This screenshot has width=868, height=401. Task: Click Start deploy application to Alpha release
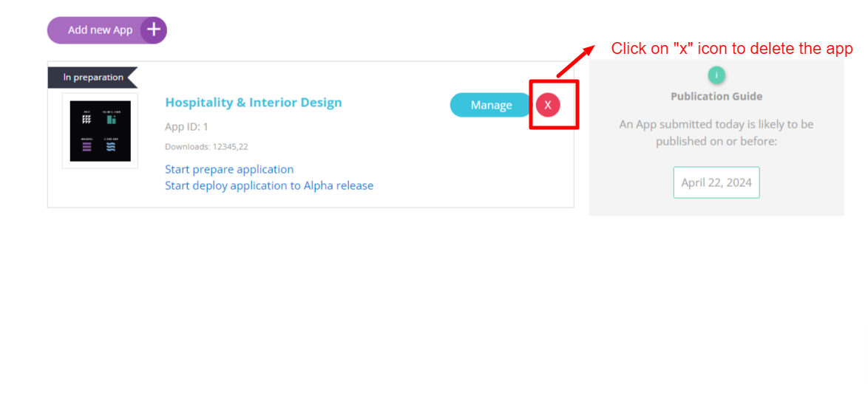click(x=269, y=185)
